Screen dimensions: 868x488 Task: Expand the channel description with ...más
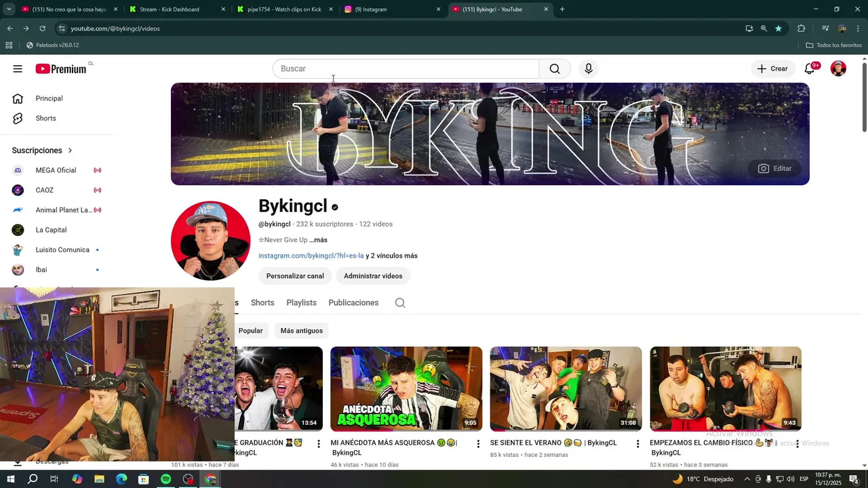(x=318, y=240)
